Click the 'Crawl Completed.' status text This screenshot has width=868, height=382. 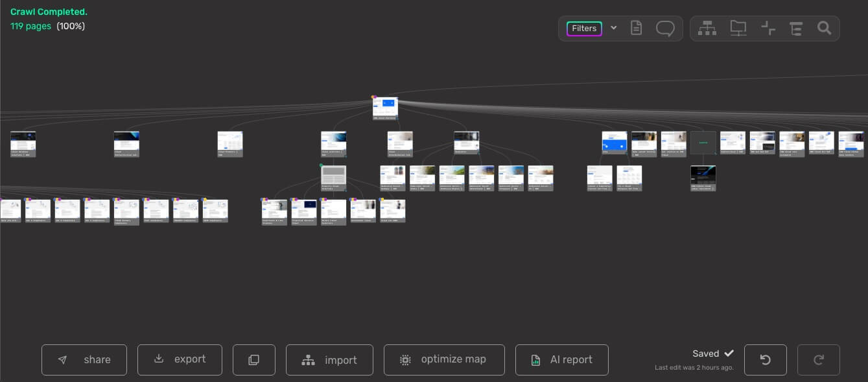pos(49,12)
